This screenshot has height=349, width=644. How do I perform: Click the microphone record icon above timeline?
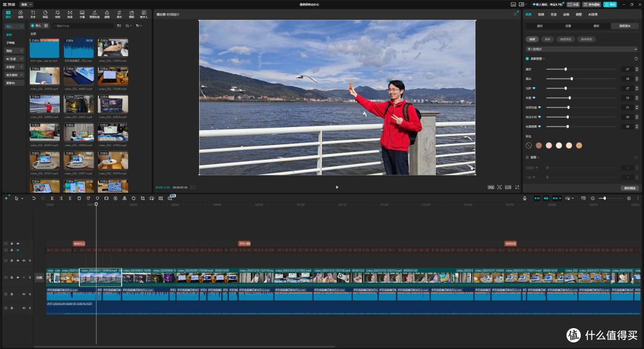point(525,198)
